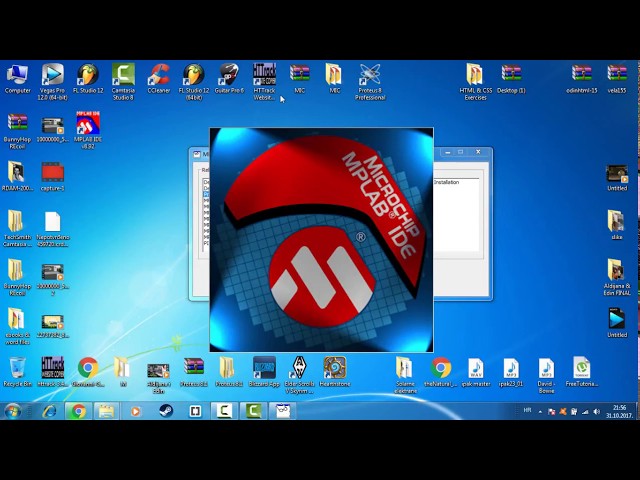The height and width of the screenshot is (480, 640).
Task: Select the Nepotvrđeno blank file icon
Action: (53, 229)
